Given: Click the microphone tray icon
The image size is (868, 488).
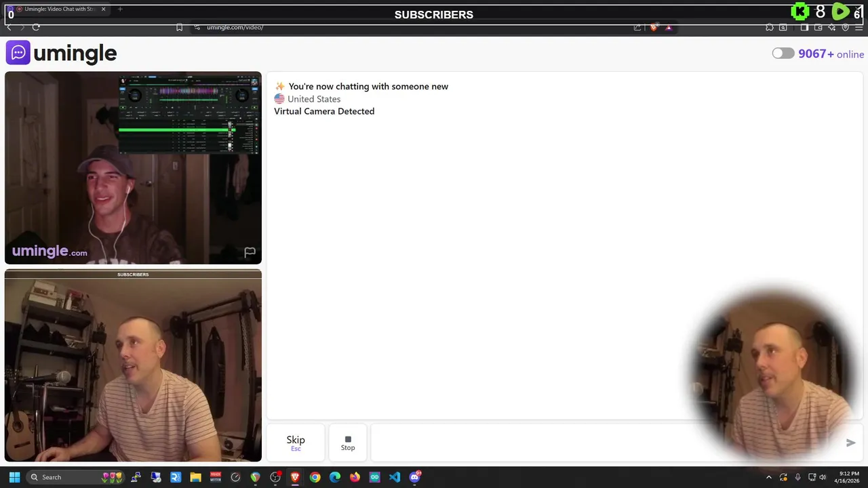Looking at the screenshot, I should (x=797, y=477).
